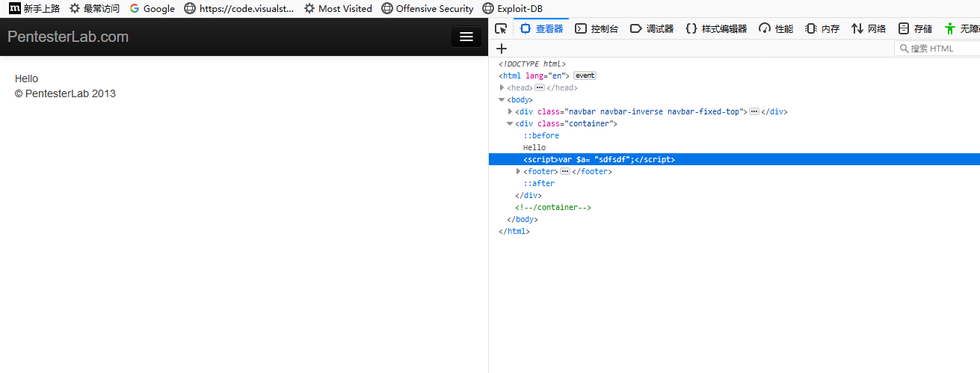980x373 pixels.
Task: Select the DOCTYPE html line
Action: 532,64
